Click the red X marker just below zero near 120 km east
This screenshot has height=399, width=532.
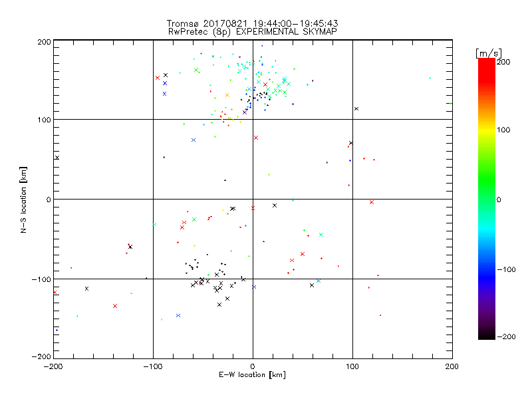pos(372,202)
